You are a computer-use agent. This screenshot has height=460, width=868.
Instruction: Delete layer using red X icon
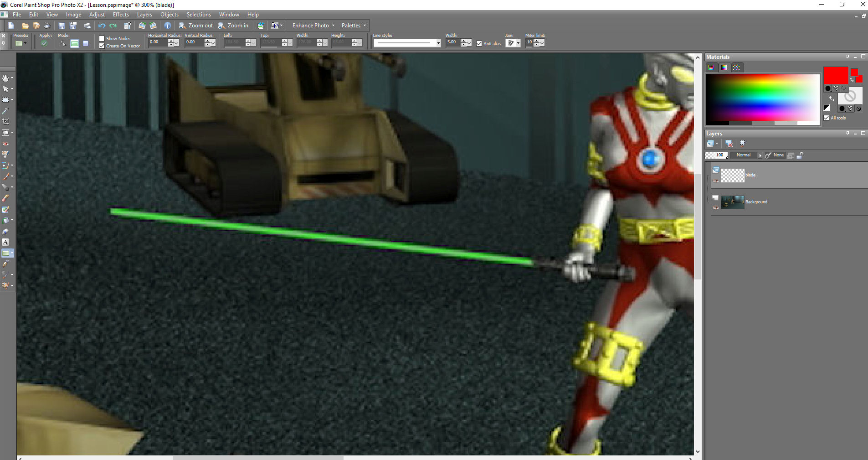[x=729, y=144]
